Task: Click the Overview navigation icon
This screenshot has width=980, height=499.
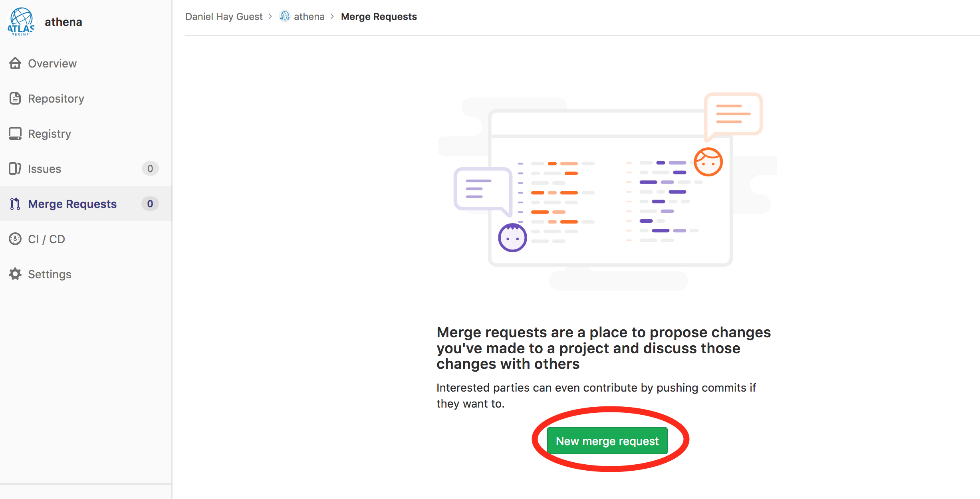Action: [15, 63]
